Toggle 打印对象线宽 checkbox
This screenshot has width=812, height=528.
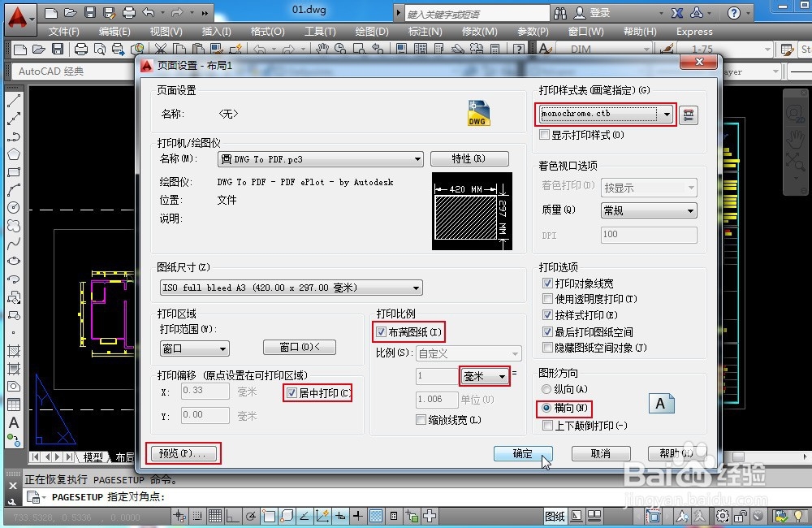[x=547, y=283]
